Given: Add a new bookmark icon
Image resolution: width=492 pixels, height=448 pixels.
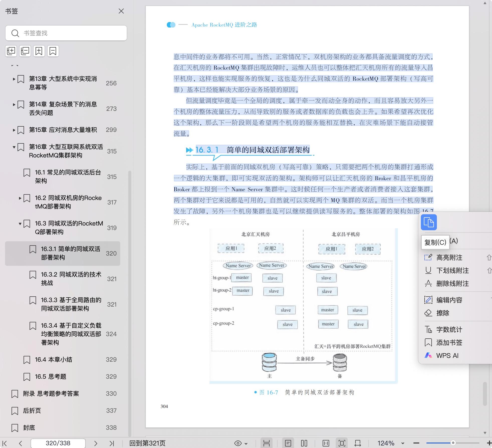Looking at the screenshot, I should click(x=39, y=51).
